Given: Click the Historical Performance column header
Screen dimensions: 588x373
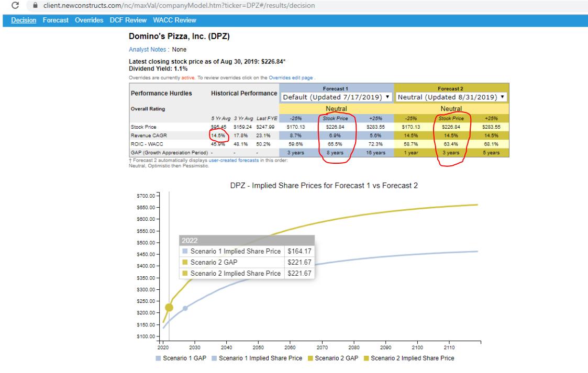Looking at the screenshot, I should click(244, 93).
